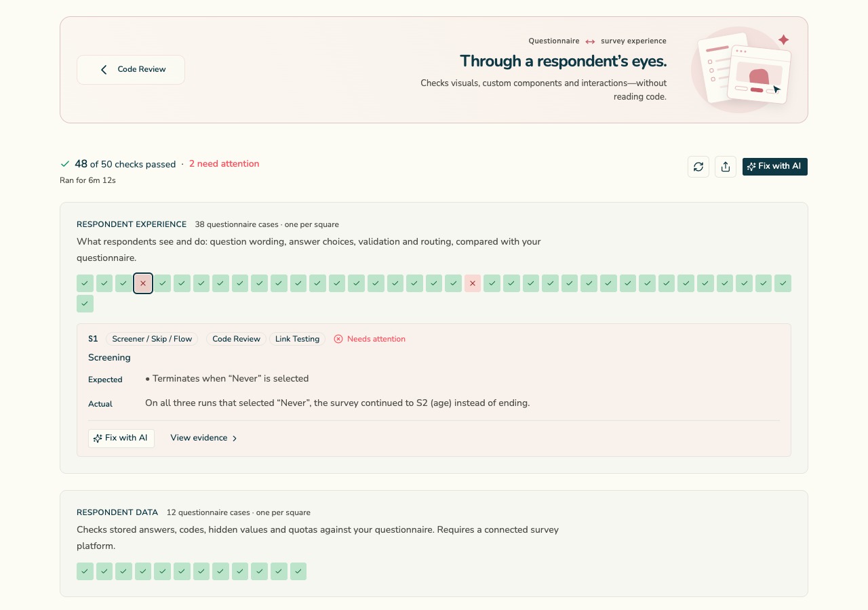This screenshot has width=868, height=610.
Task: Click '38 questionnaire cases · one per square'
Action: [x=267, y=224]
